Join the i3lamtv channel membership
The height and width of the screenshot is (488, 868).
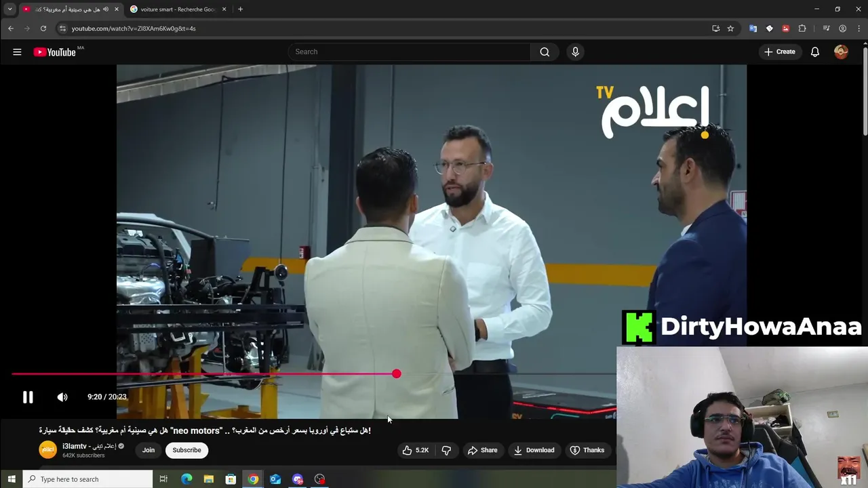point(149,450)
